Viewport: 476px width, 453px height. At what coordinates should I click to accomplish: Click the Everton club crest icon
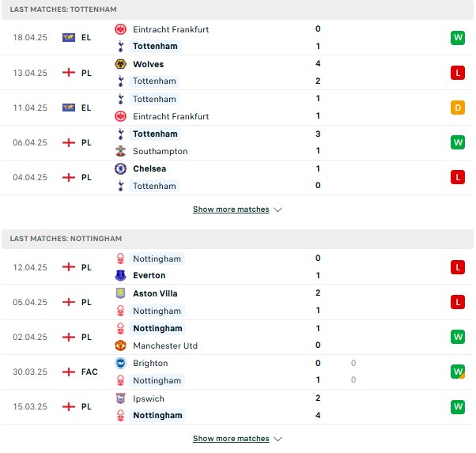[120, 275]
